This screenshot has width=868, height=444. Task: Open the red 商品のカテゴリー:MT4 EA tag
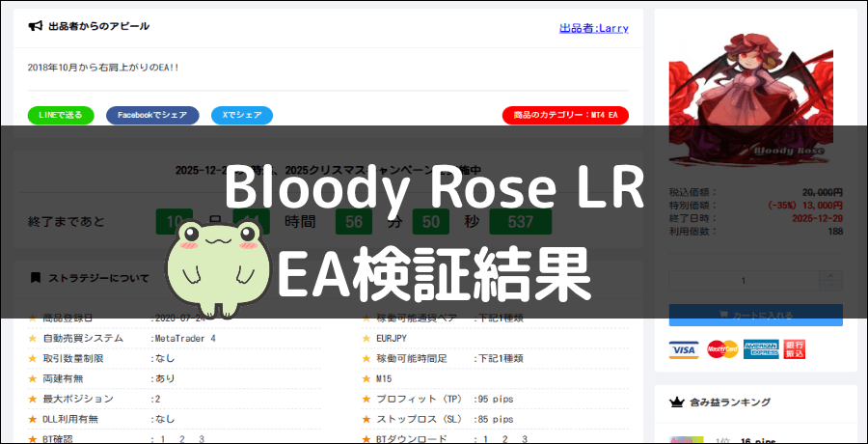(565, 116)
